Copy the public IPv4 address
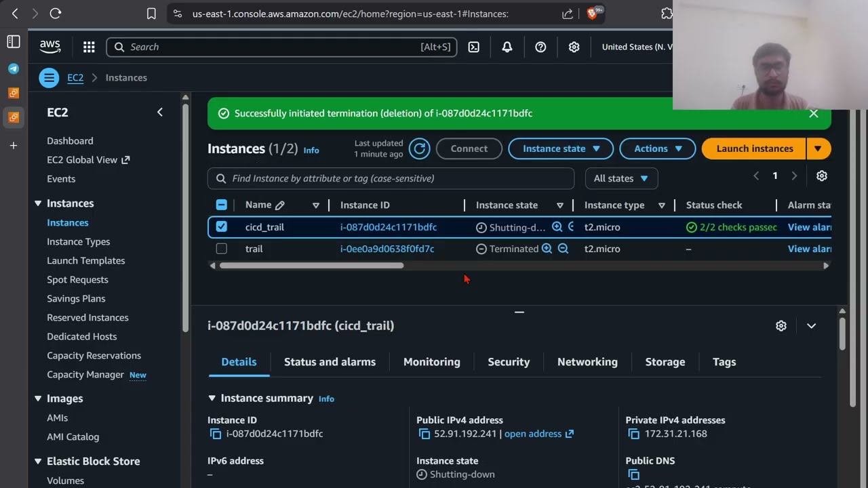Image resolution: width=868 pixels, height=488 pixels. pyautogui.click(x=425, y=434)
